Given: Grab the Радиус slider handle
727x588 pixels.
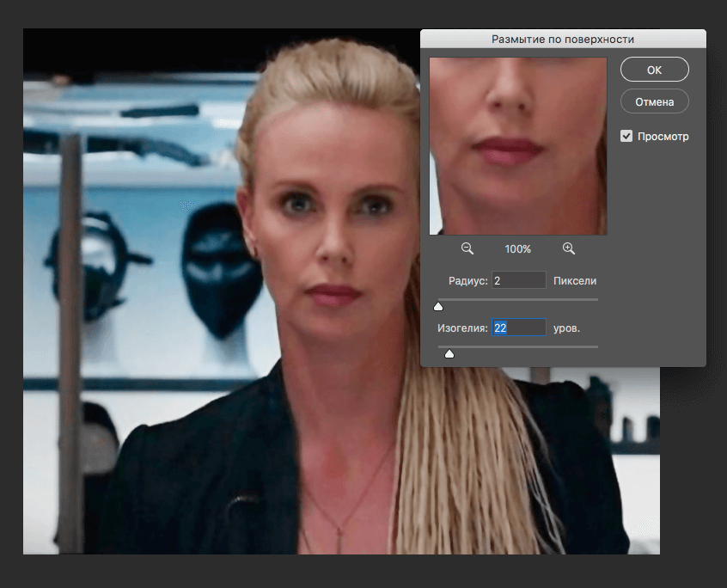Looking at the screenshot, I should tap(438, 305).
